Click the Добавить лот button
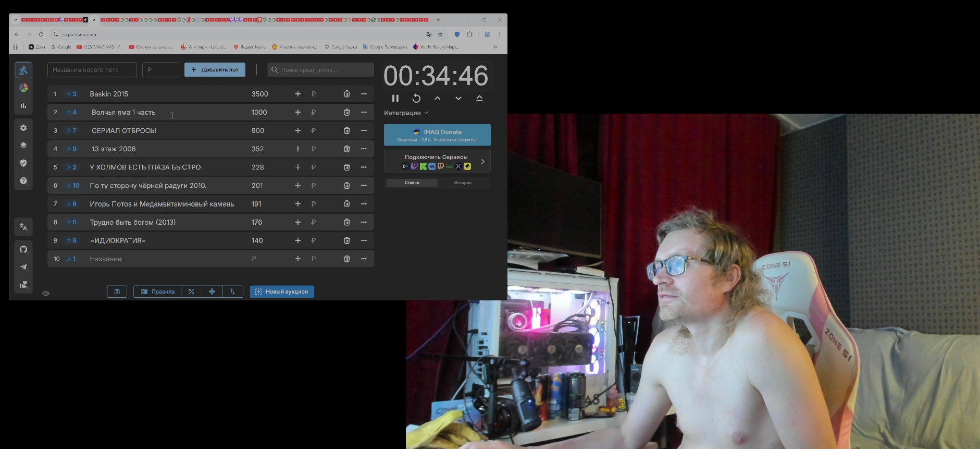 coord(215,70)
